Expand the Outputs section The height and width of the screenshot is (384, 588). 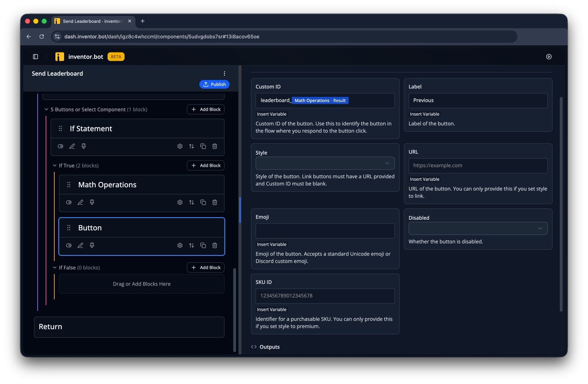click(265, 347)
